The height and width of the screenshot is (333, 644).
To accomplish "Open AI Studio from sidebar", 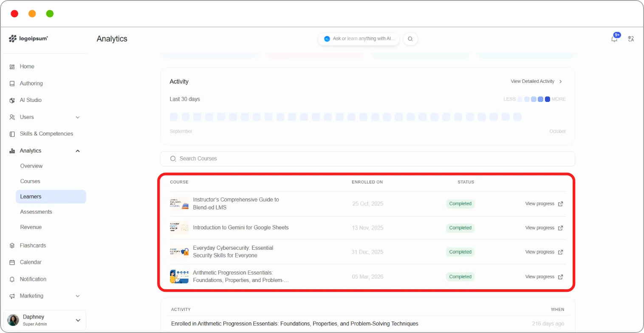I will pos(31,100).
